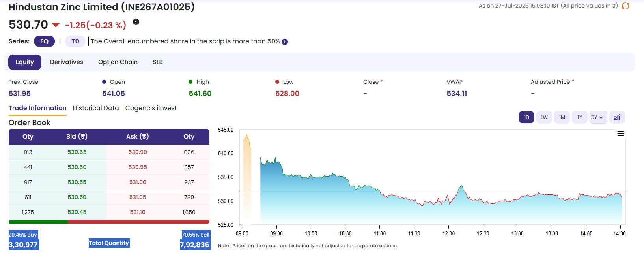The height and width of the screenshot is (254, 644).
Task: Click Prev. Close value 531.95
Action: tap(20, 94)
